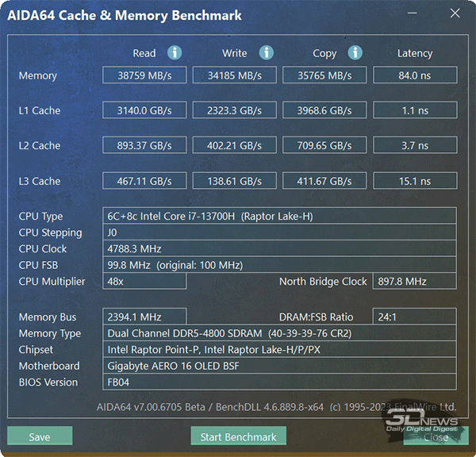Screen dimensions: 476x457
Task: Click North Bridge Clock value 897.8 MHz
Action: (415, 281)
